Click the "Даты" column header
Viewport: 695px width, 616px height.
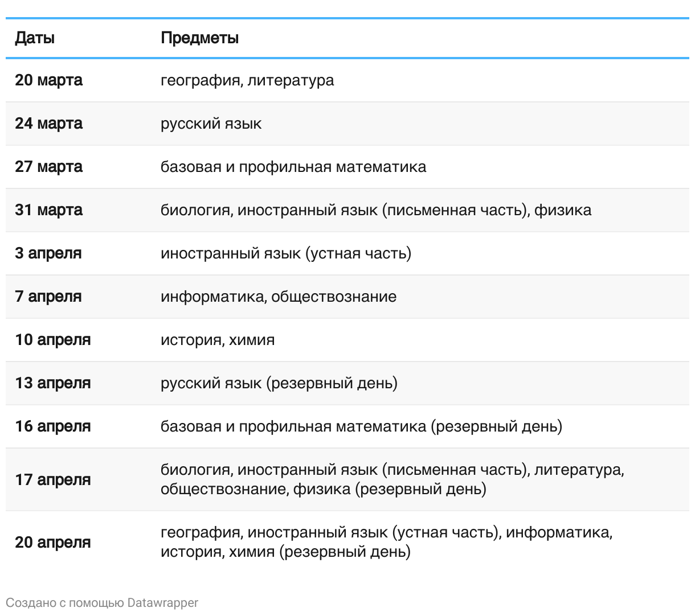tap(35, 38)
